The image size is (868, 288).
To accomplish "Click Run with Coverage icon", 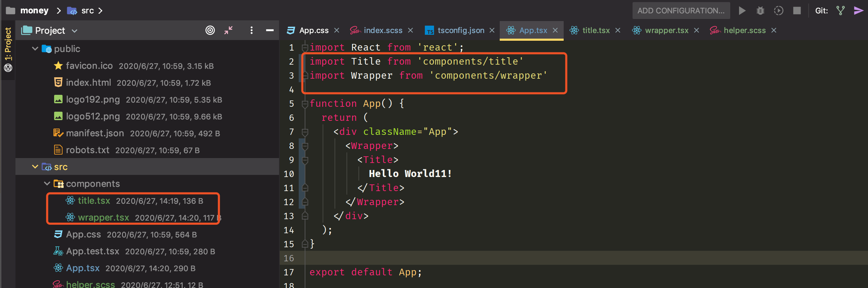I will pos(779,11).
